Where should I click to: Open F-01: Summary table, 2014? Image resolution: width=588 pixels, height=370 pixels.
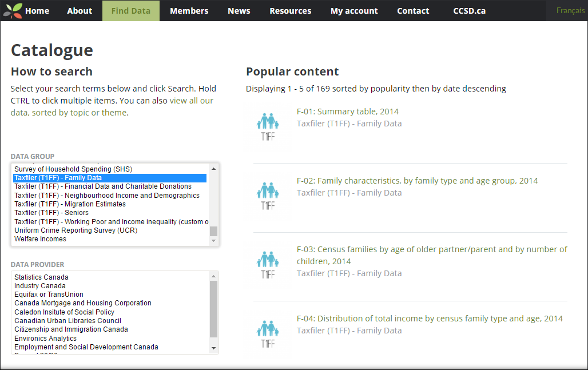[348, 112]
